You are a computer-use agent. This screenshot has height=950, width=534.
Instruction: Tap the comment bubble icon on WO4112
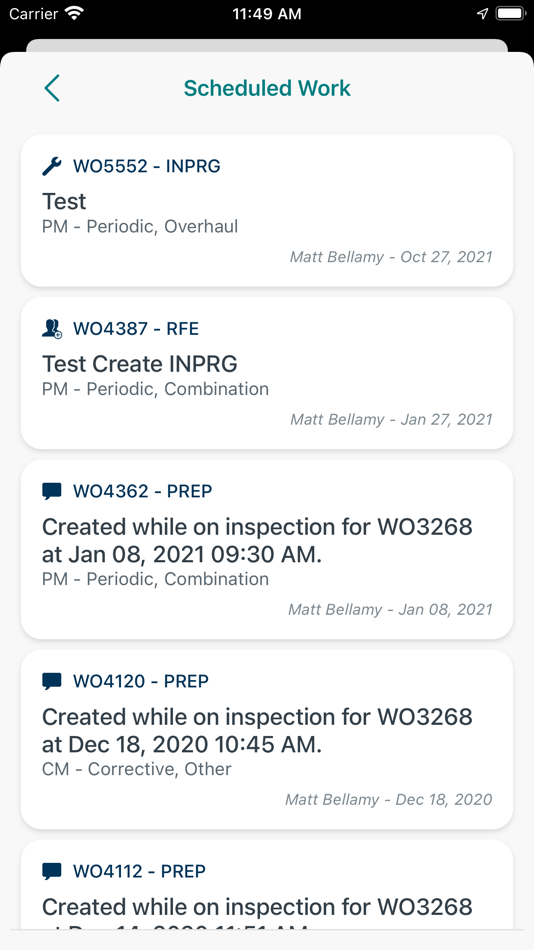52,871
